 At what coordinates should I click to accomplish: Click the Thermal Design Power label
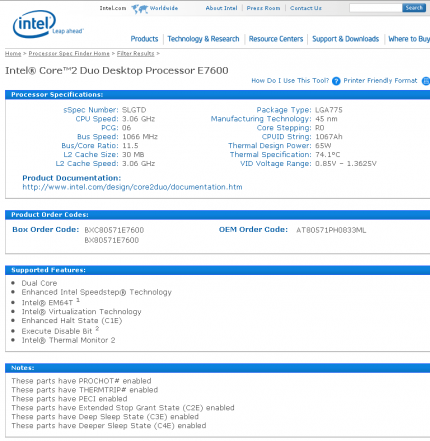pos(270,146)
